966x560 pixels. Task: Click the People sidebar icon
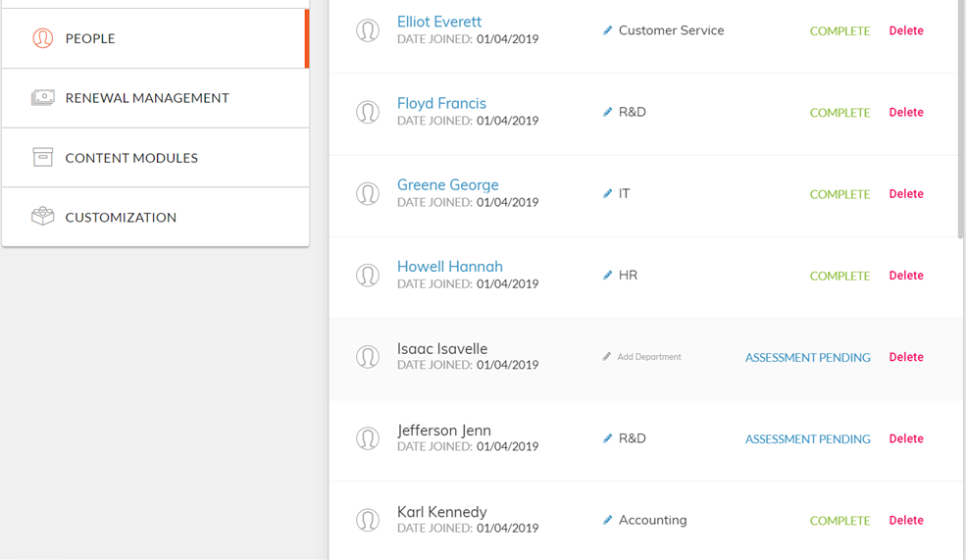(42, 38)
